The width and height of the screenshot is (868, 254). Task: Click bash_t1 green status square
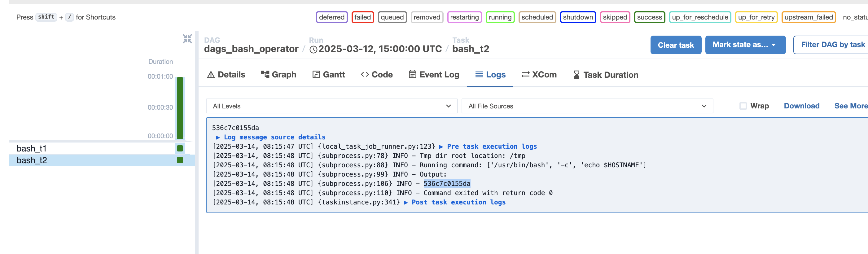pos(180,148)
